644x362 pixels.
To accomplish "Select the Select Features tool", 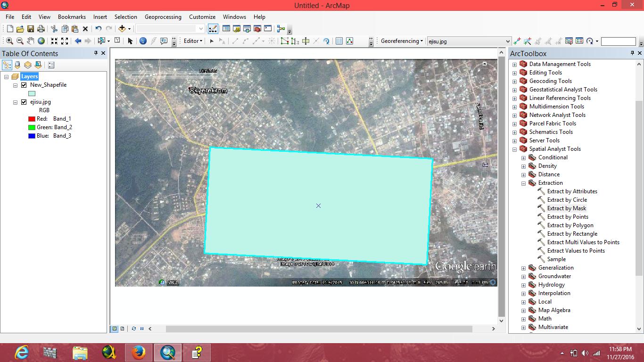I will (x=101, y=41).
